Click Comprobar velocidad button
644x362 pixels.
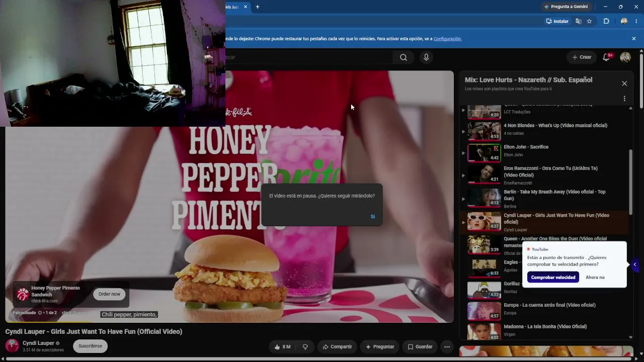pyautogui.click(x=553, y=278)
